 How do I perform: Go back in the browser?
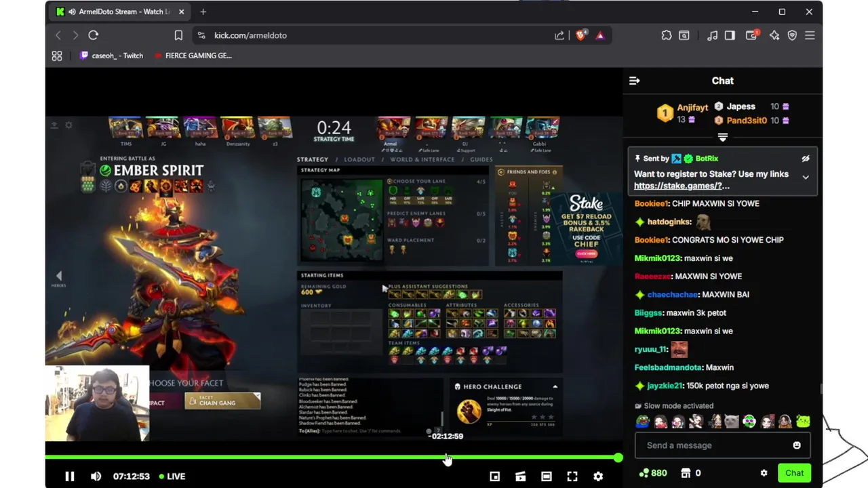[x=58, y=35]
